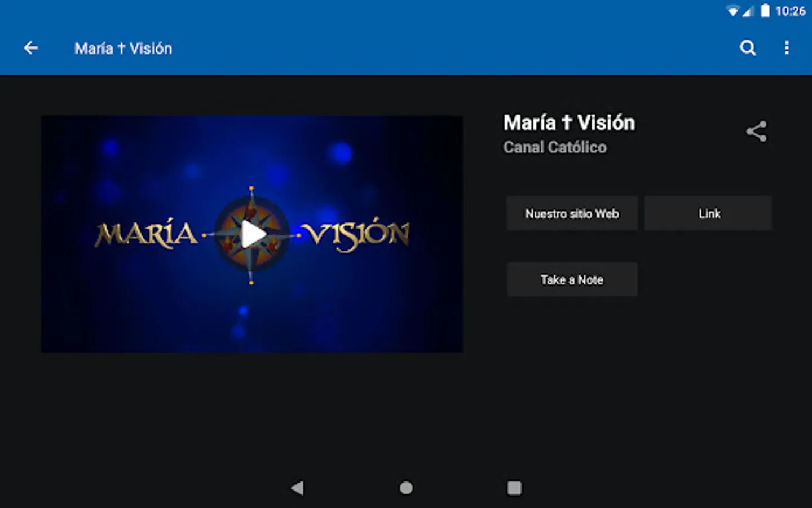Viewport: 812px width, 508px height.
Task: Tap the cellular signal status icon
Action: [748, 11]
